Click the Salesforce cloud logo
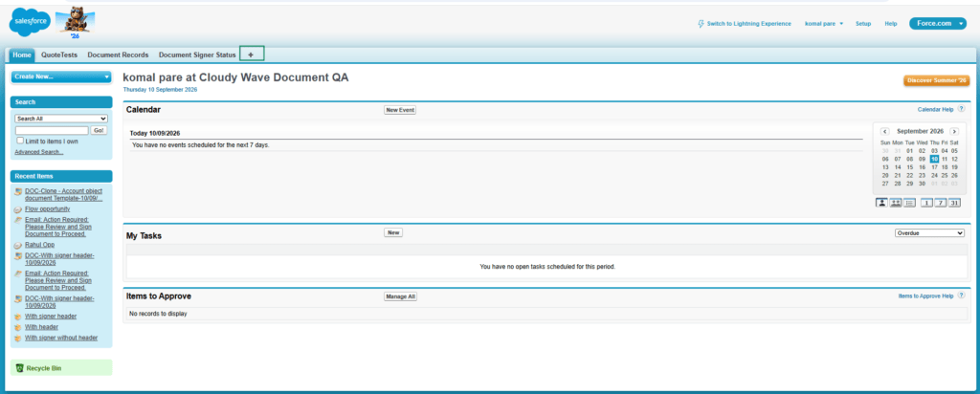 30,24
